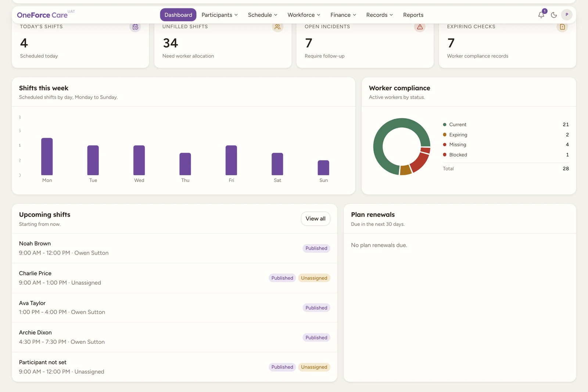Click the Tue bar in chart
The height and width of the screenshot is (392, 588).
[93, 160]
